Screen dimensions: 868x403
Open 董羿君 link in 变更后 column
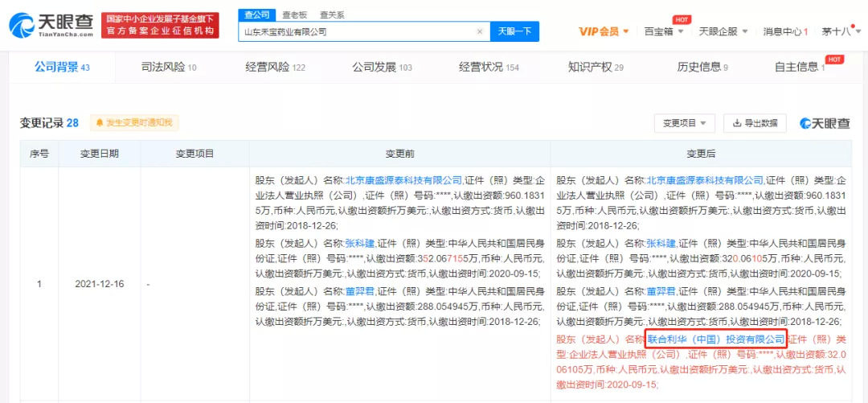[661, 291]
